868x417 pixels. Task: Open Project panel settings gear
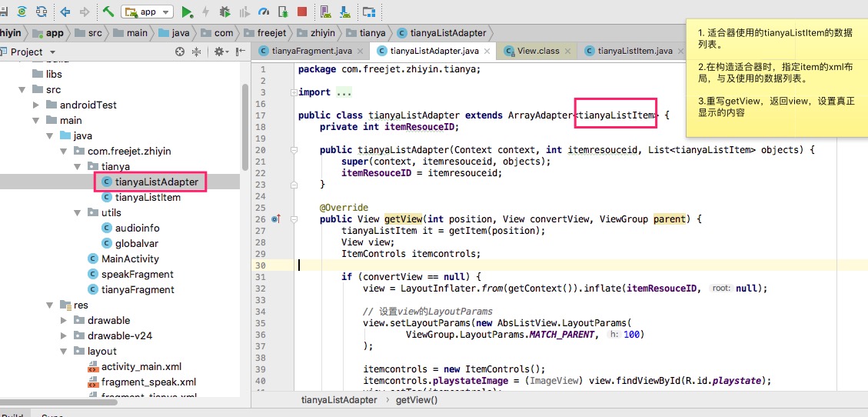coord(221,52)
